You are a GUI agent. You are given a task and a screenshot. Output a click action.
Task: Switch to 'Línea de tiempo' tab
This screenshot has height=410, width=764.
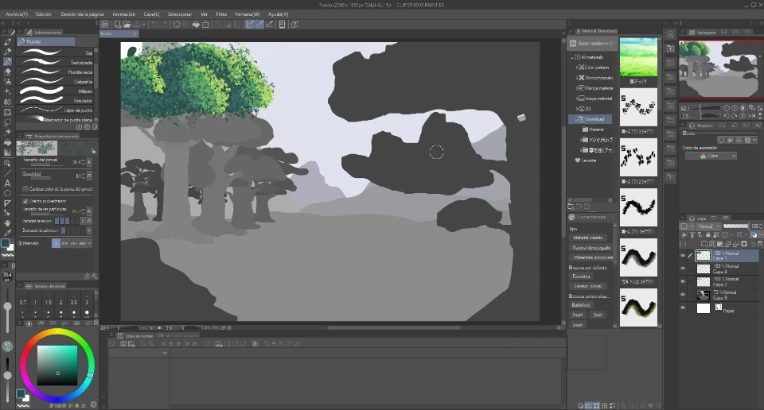click(135, 336)
